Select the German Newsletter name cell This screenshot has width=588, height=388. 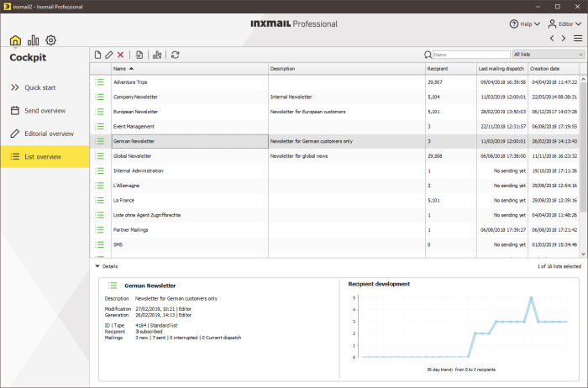pos(190,141)
